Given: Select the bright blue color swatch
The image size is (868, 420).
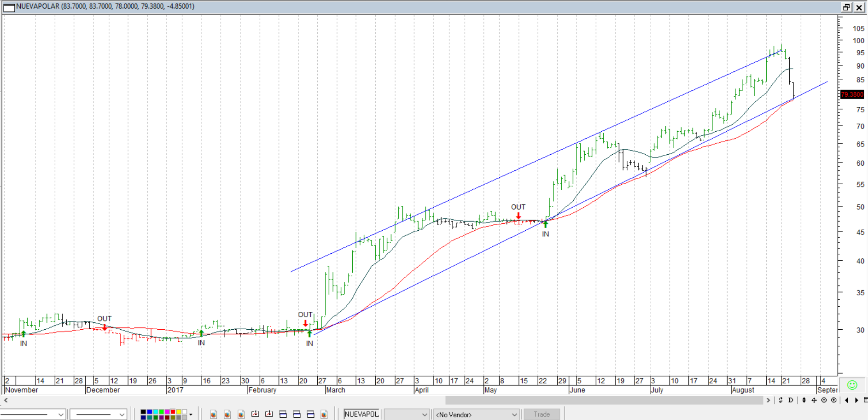Looking at the screenshot, I should point(149,412).
